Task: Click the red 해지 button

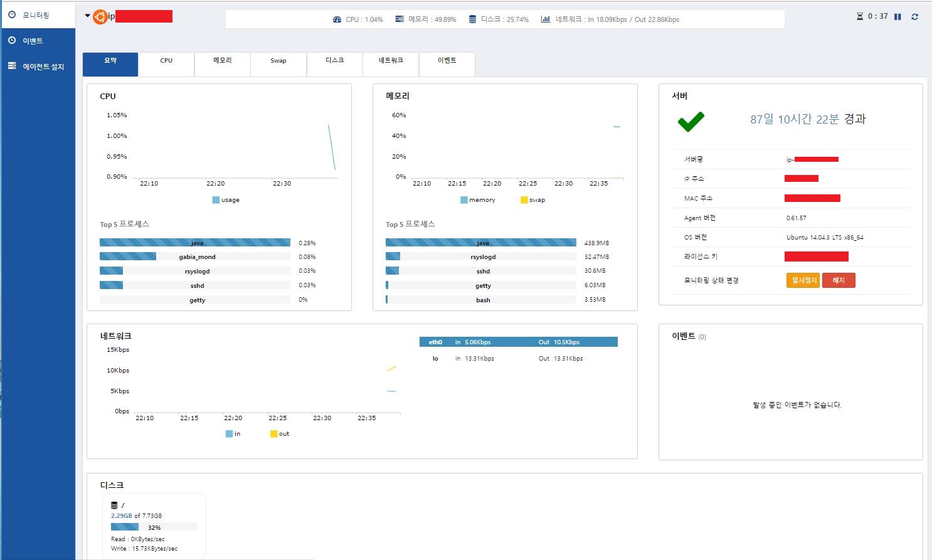Action: pos(839,280)
